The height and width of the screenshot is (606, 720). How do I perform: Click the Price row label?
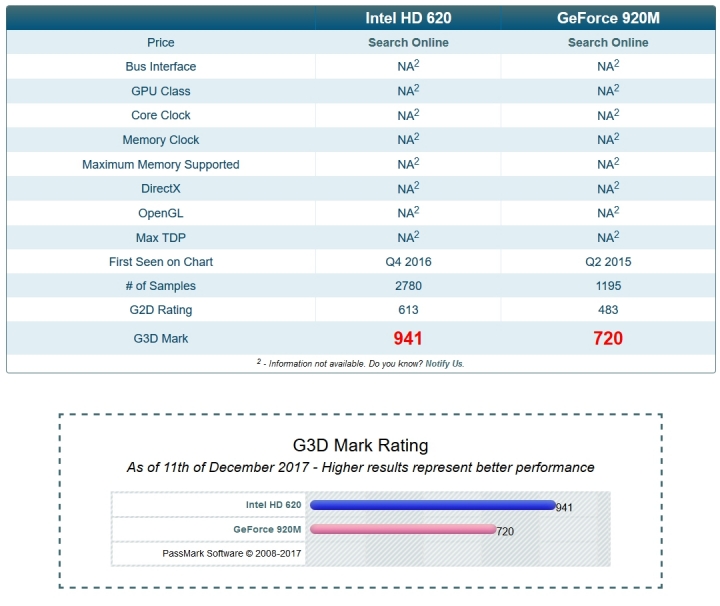click(161, 42)
